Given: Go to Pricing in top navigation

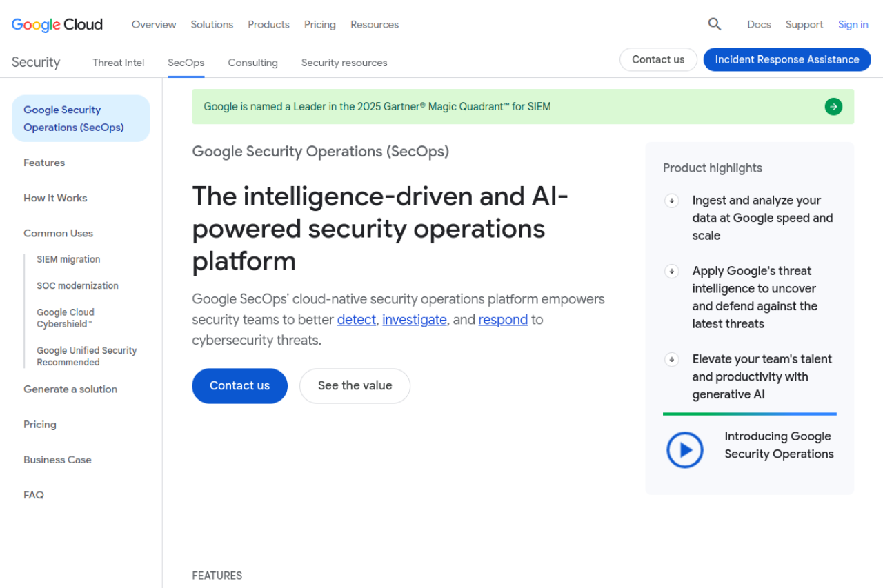Looking at the screenshot, I should [x=320, y=24].
